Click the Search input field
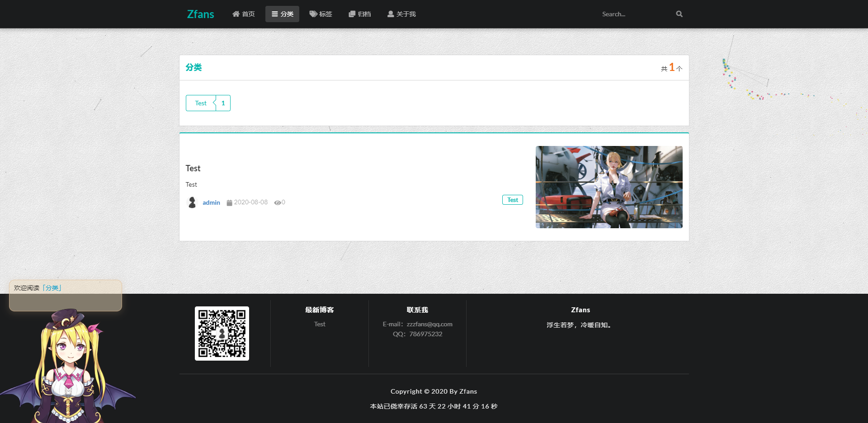The image size is (868, 423). click(635, 14)
